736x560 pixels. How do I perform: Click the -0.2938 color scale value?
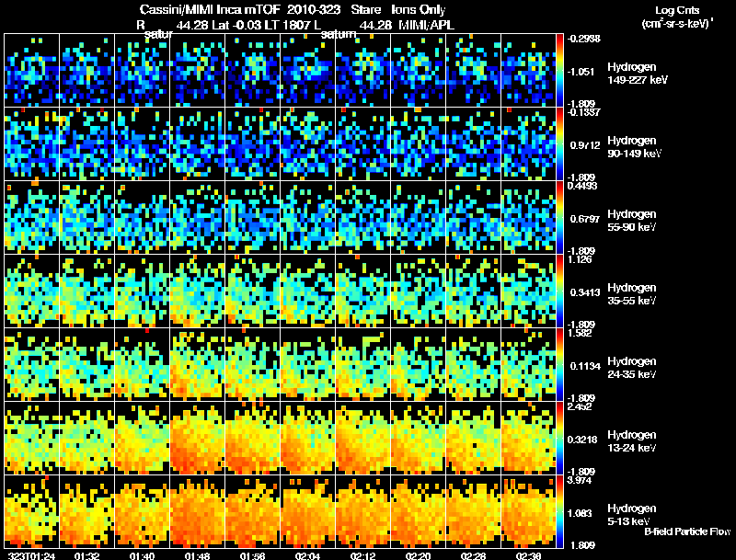point(583,39)
